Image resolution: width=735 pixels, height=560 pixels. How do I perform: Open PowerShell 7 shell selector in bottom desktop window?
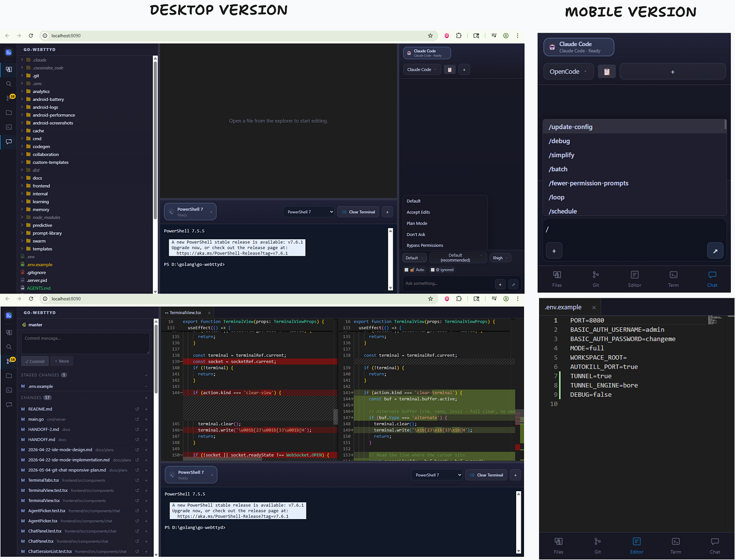tap(437, 475)
